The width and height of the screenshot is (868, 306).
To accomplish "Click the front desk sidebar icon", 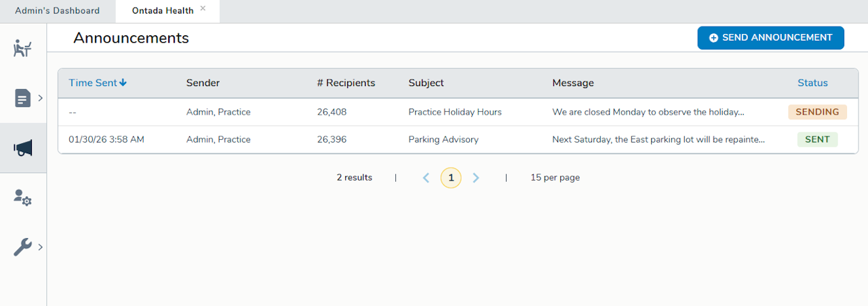I will coord(22,48).
